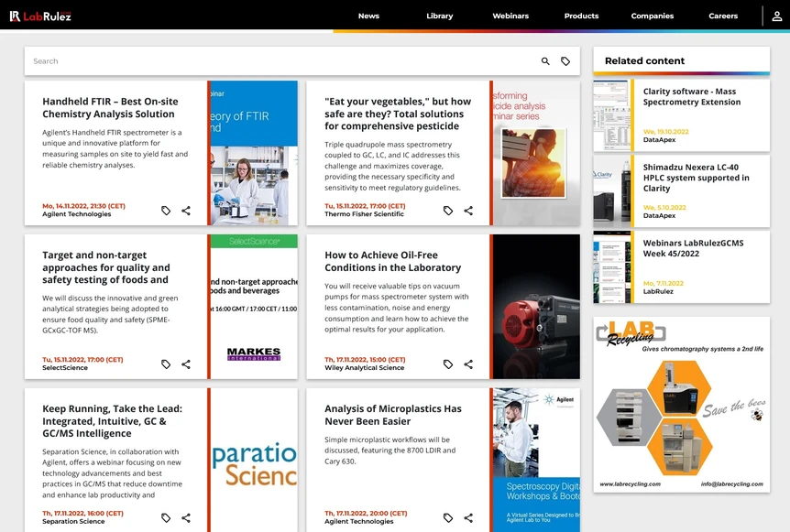Click Related content heading
Screen dimensions: 790x532
644,61
